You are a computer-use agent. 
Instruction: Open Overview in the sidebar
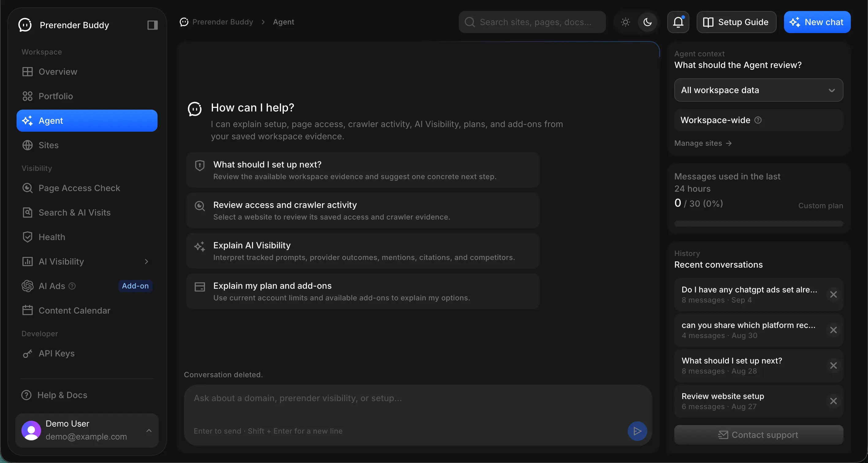click(x=87, y=72)
